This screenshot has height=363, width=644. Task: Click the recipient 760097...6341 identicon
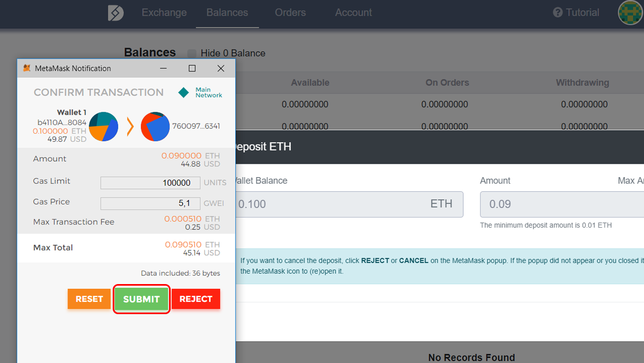coord(155,127)
